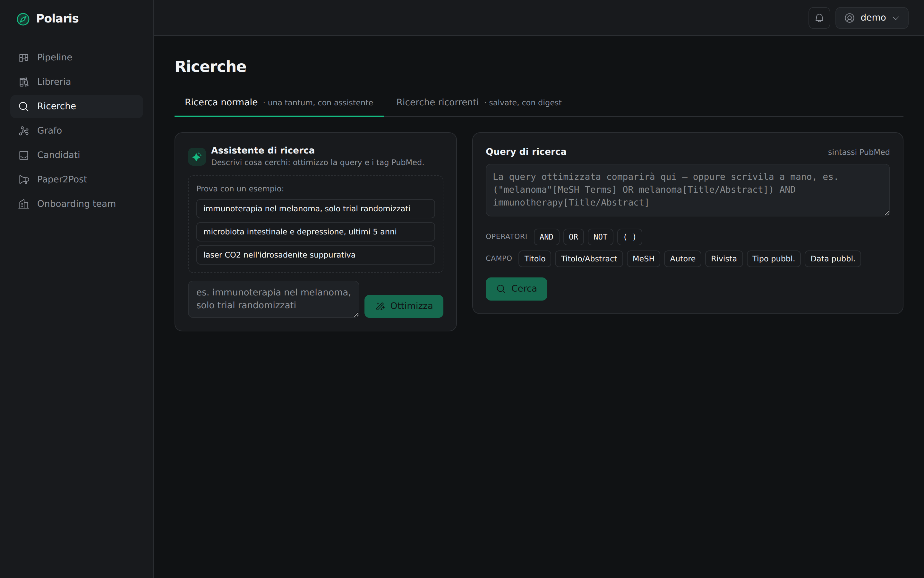Go to Libreria in the sidebar
This screenshot has height=578, width=924.
point(77,82)
